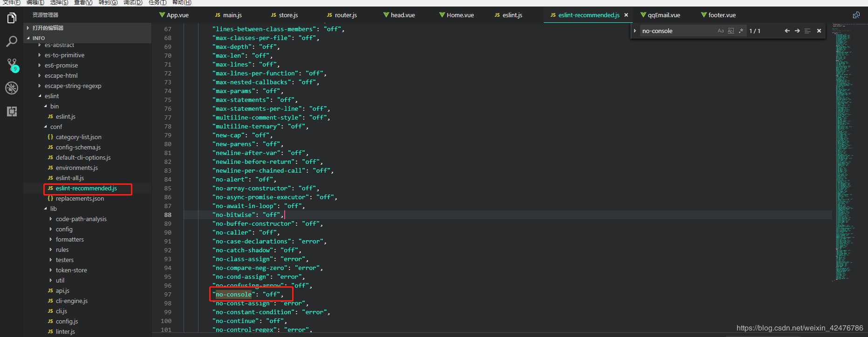This screenshot has width=868, height=337.
Task: Expand the open editors section
Action: click(x=88, y=28)
